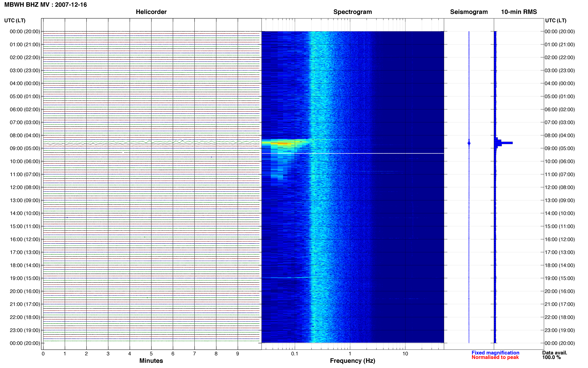Click right axis label 21:00 (17:00)
Viewport: 588px width, 368px height.
[560, 304]
